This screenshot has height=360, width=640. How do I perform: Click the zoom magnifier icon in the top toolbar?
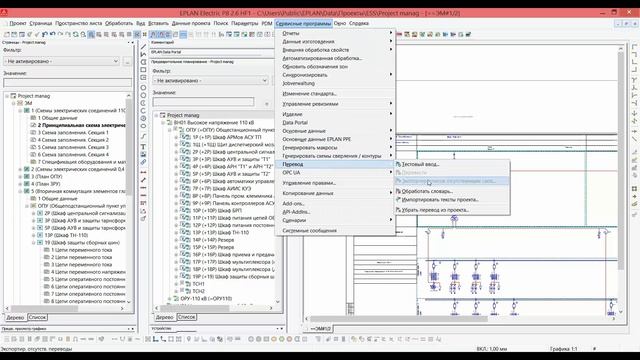83,35
